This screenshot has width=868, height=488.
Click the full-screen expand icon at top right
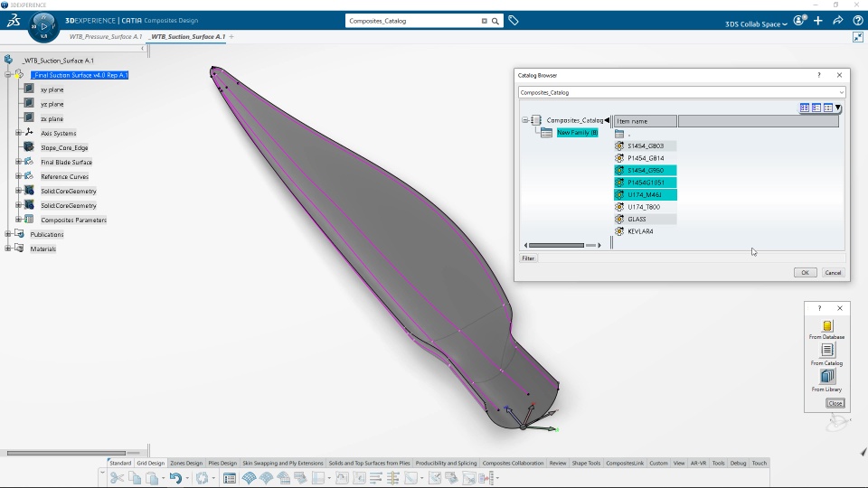pyautogui.click(x=858, y=37)
